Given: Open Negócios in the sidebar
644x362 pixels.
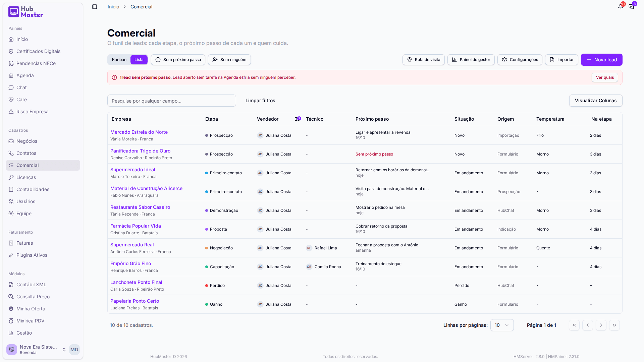Looking at the screenshot, I should [x=43, y=141].
